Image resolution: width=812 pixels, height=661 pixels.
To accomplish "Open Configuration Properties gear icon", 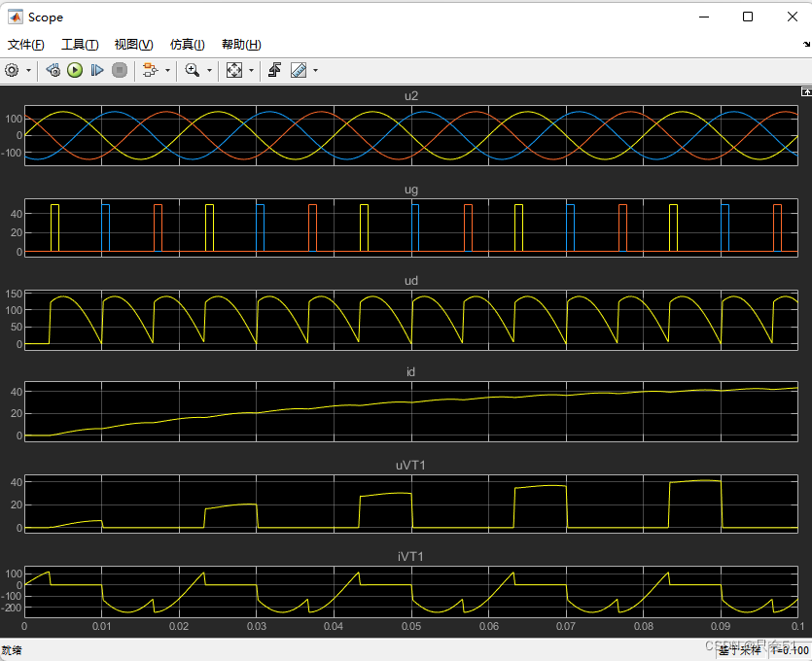I will click(x=12, y=70).
